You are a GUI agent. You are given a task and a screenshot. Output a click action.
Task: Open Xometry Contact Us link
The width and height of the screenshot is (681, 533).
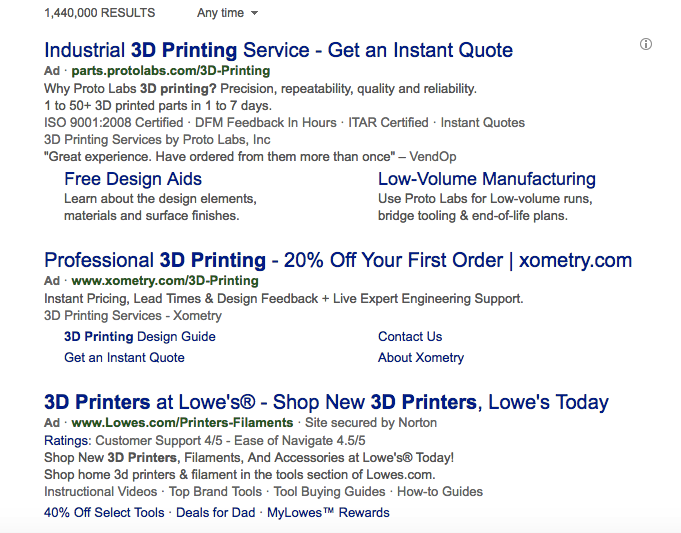point(410,337)
